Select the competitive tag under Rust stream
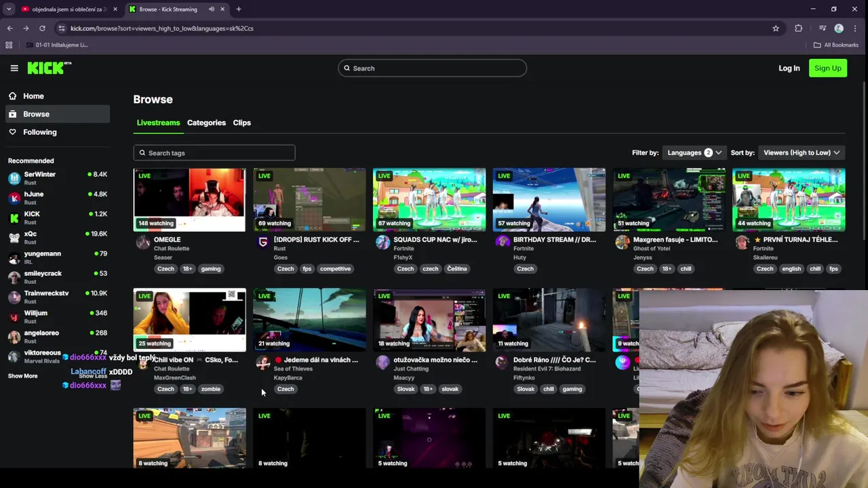868x488 pixels. click(336, 269)
